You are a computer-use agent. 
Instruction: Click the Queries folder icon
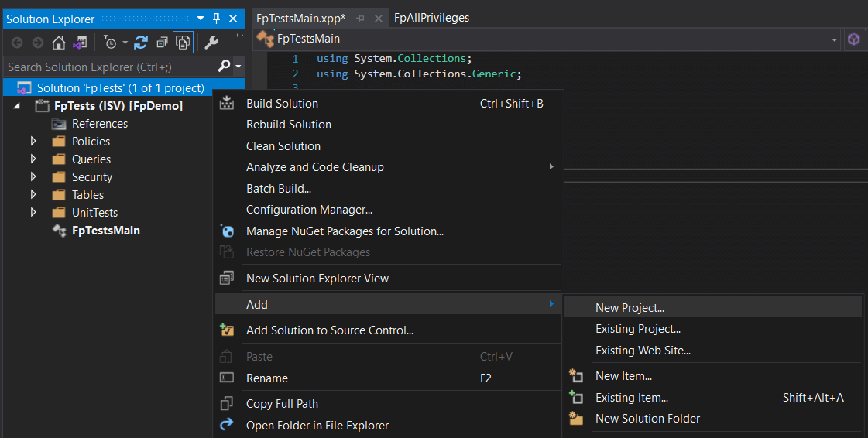tap(59, 159)
